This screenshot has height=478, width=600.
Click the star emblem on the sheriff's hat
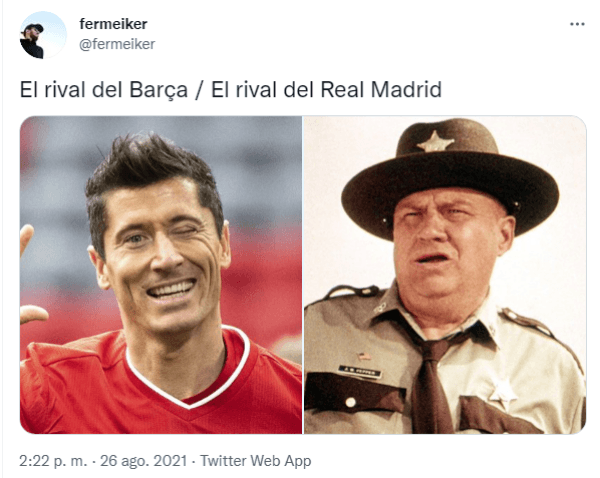tap(435, 141)
